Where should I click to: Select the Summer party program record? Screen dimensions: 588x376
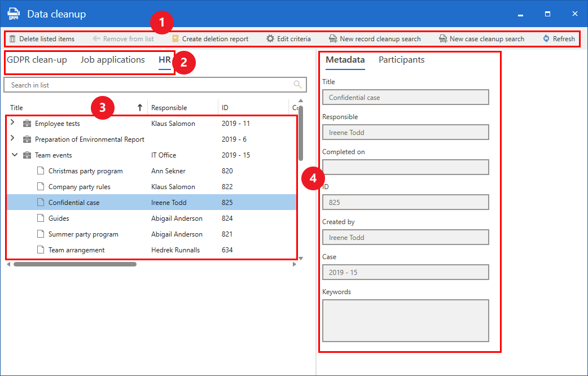tap(83, 234)
